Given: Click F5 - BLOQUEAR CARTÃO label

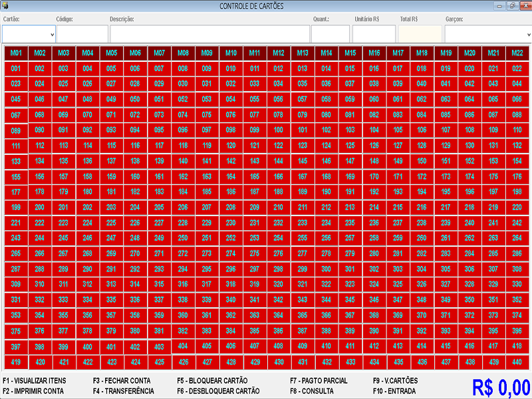Looking at the screenshot, I should [x=212, y=380].
